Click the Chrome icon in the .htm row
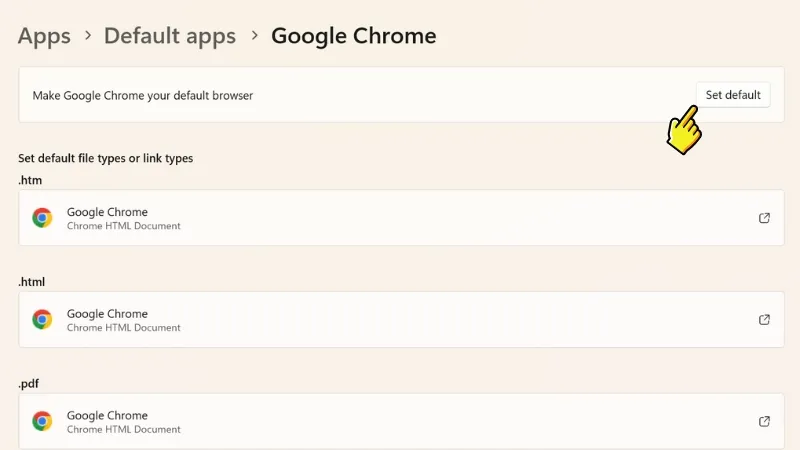Screen dimensions: 800x450 click(42, 218)
